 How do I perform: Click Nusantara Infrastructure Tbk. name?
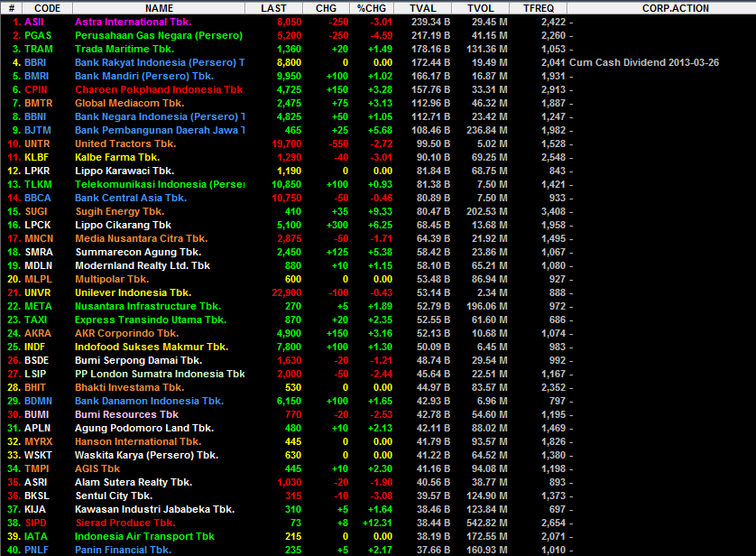148,306
